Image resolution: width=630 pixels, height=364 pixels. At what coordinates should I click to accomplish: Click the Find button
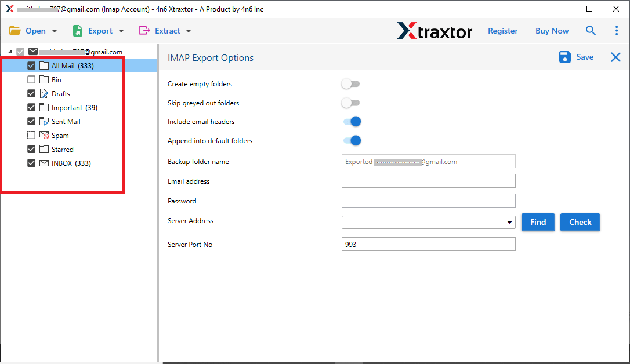(538, 222)
